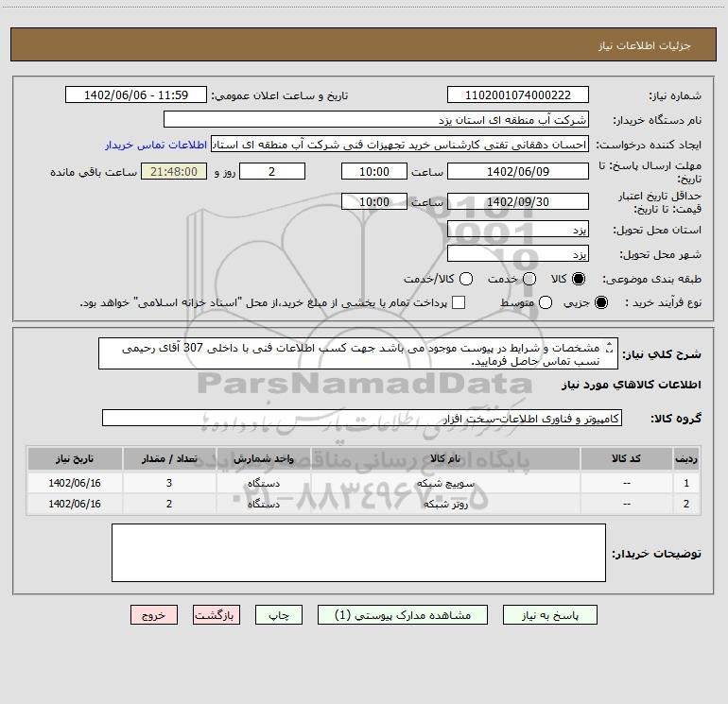Click the remaining days field showing 2
This screenshot has width=728, height=704.
click(x=272, y=171)
